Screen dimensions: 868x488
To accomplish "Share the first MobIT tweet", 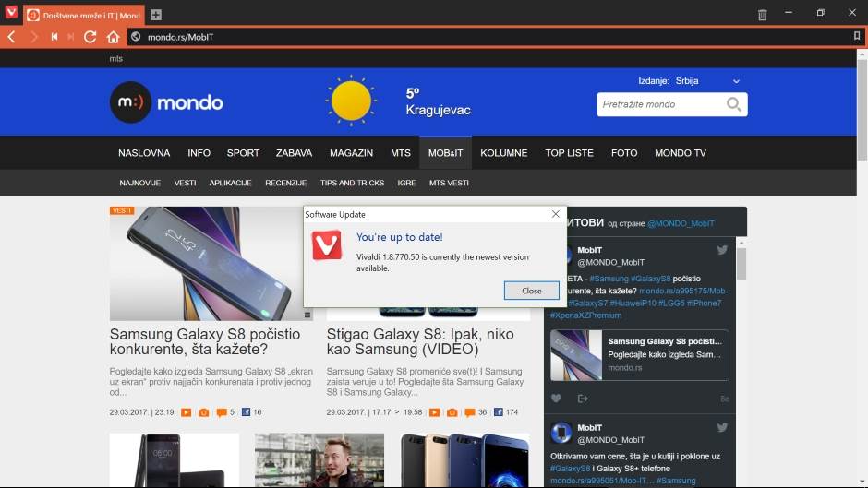I will click(x=583, y=399).
